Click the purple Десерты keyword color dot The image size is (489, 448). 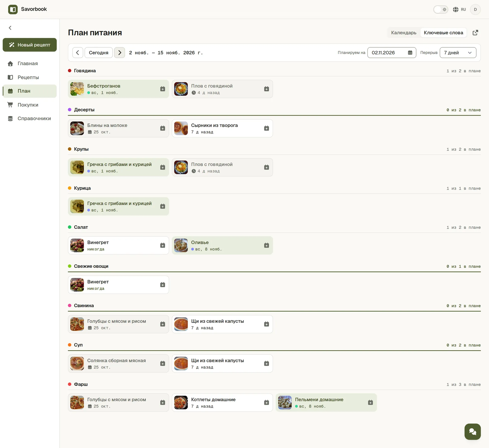click(70, 110)
